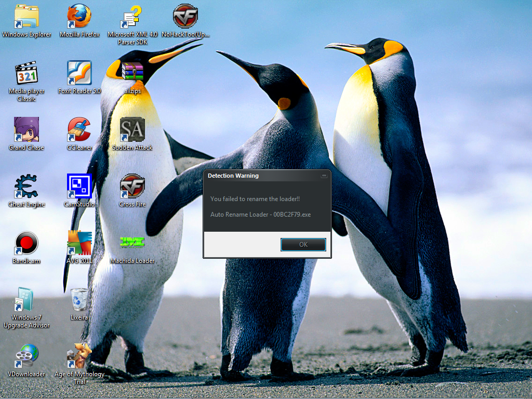This screenshot has height=399, width=532.
Task: Select the AVG 2011 antivirus shortcut
Action: [x=79, y=243]
